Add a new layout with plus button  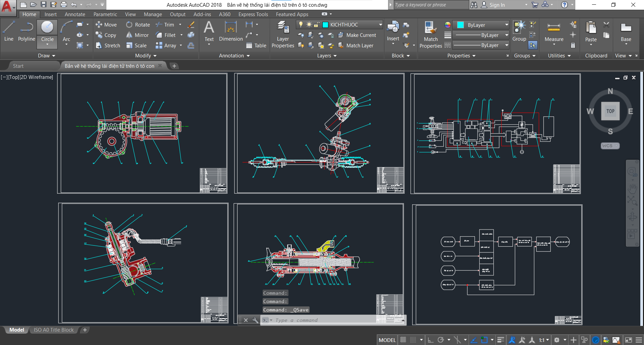(x=85, y=330)
